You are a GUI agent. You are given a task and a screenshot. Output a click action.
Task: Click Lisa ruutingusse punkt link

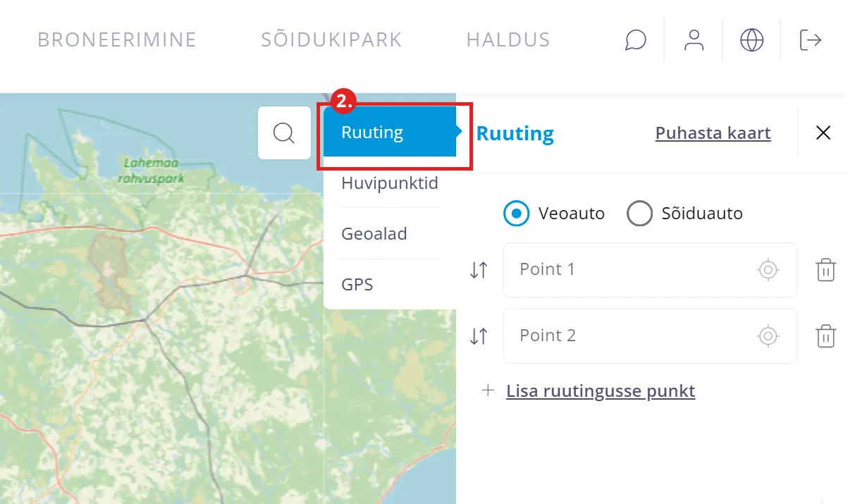601,391
